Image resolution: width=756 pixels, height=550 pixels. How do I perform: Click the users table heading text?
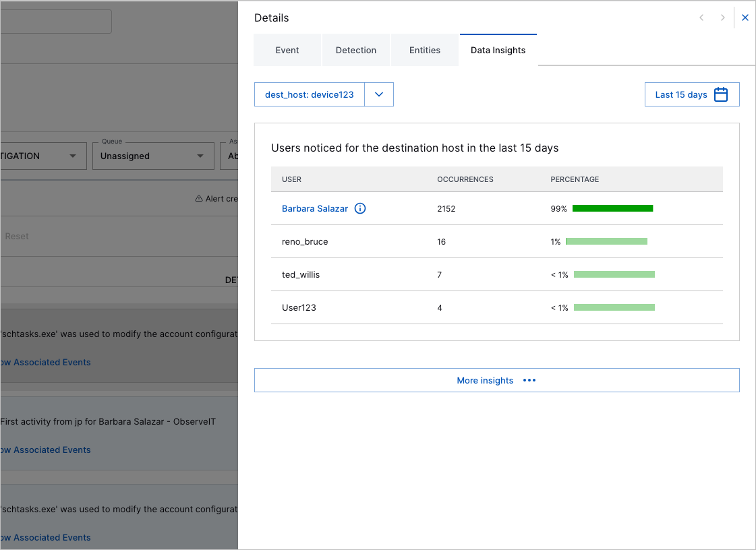[415, 148]
